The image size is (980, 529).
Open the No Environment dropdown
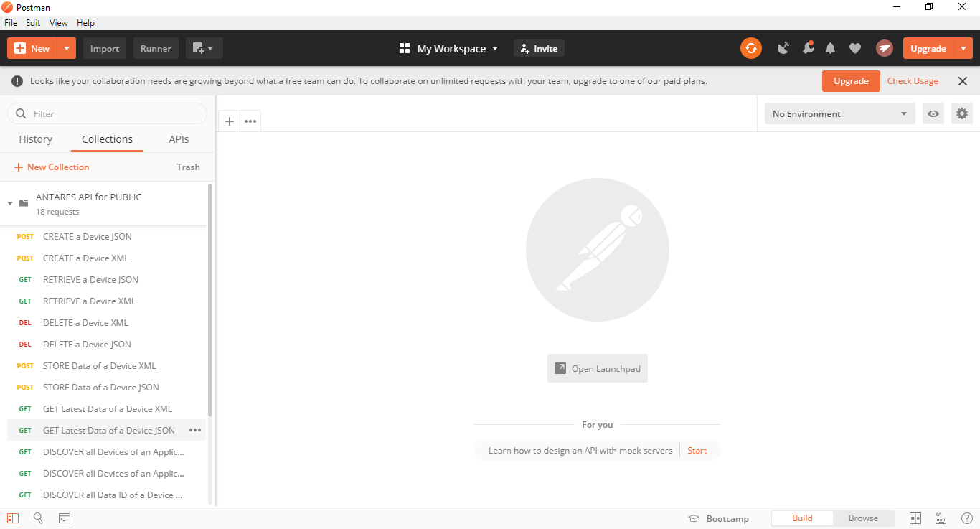[839, 113]
